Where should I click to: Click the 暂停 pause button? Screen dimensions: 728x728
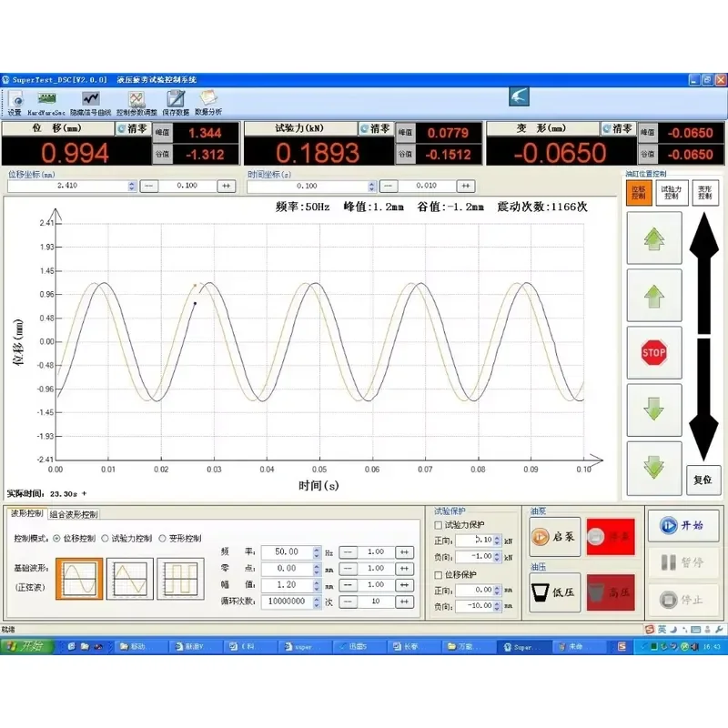[683, 562]
